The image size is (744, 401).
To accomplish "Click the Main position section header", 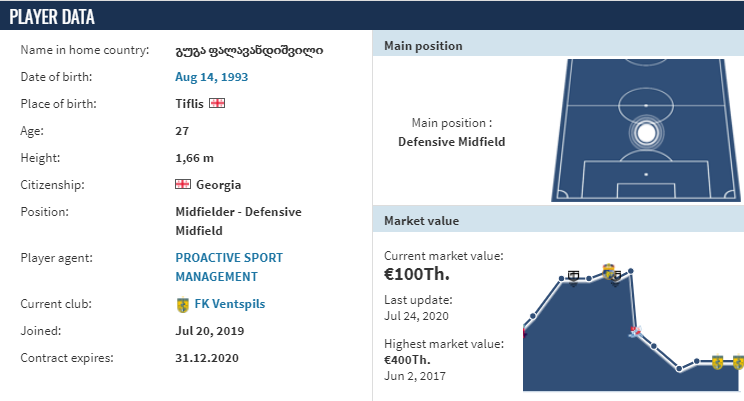I will (x=558, y=46).
